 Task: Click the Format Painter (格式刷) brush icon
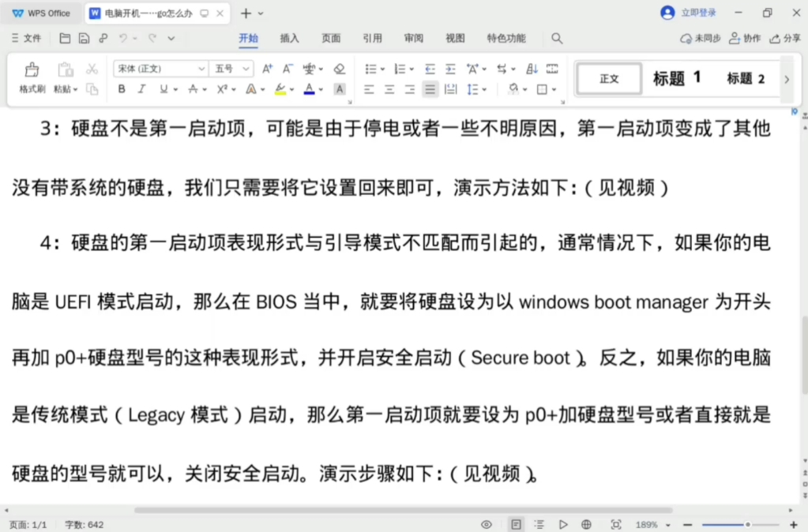(x=32, y=69)
